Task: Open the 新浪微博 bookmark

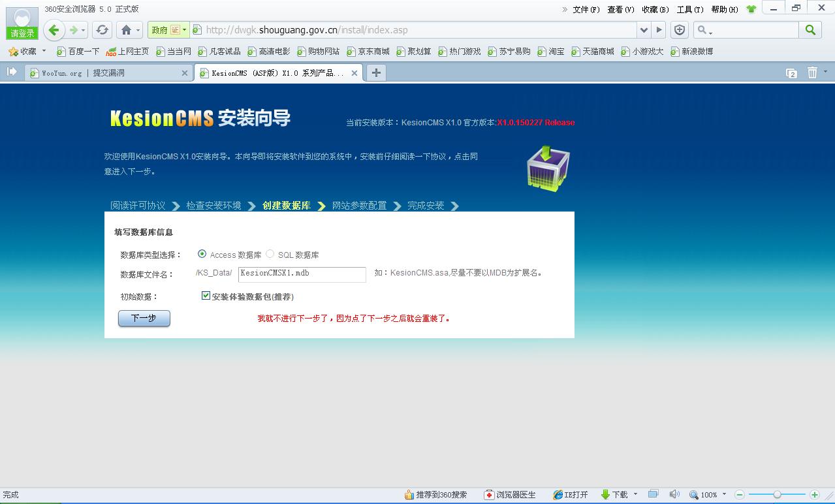Action: 691,51
